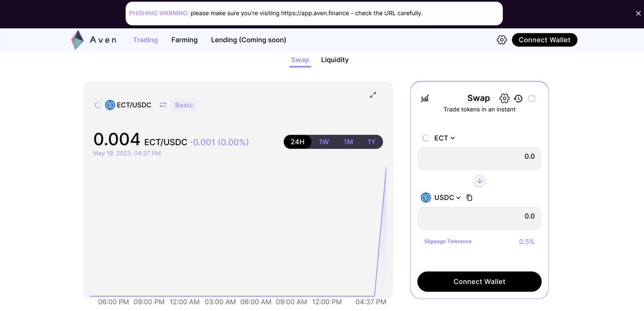Viewport: 644px width, 311px height.
Task: Expand the price chart to fullscreen
Action: 373,95
